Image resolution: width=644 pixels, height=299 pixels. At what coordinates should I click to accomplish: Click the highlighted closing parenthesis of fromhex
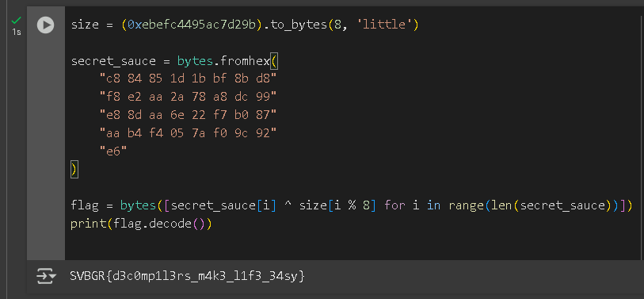74,170
